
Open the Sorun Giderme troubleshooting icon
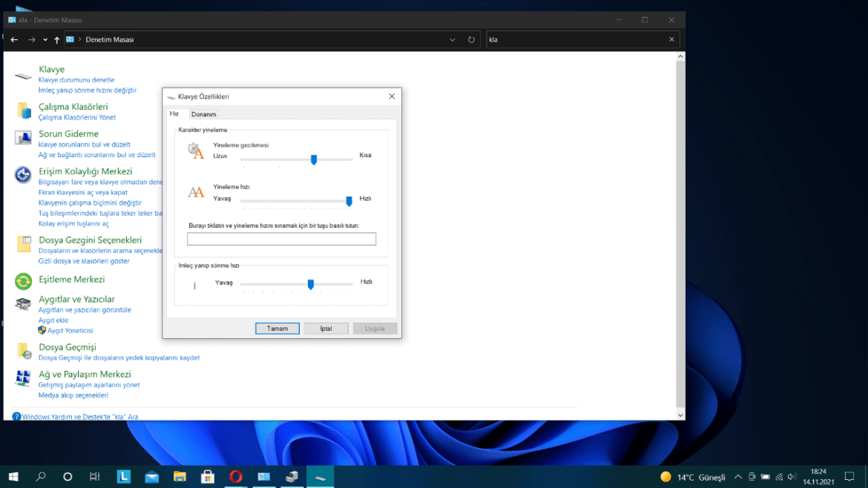point(24,139)
